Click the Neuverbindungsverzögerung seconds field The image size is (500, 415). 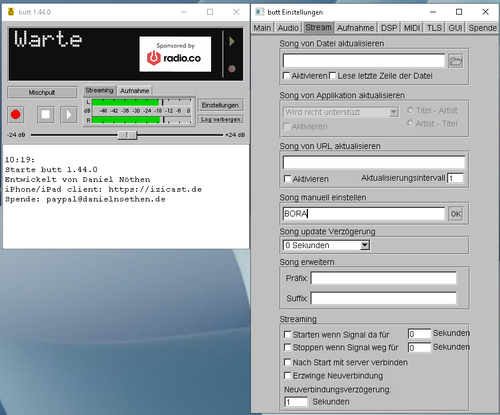click(x=296, y=402)
